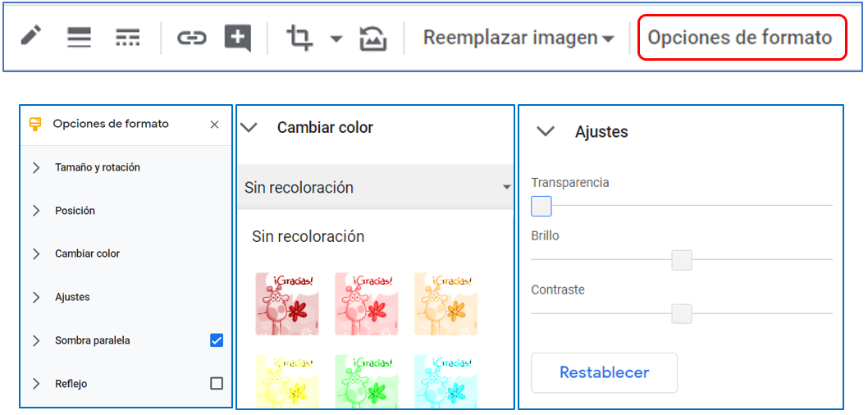This screenshot has height=415, width=868.
Task: Click the add comment icon
Action: click(237, 38)
